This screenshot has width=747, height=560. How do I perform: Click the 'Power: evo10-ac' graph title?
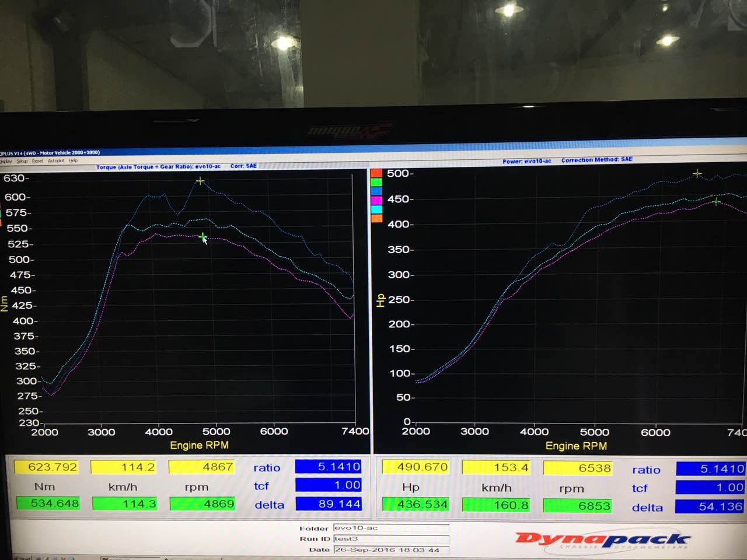[x=526, y=161]
